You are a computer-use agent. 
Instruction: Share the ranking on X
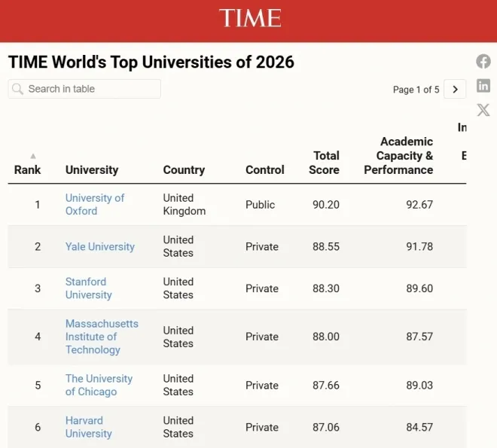483,110
